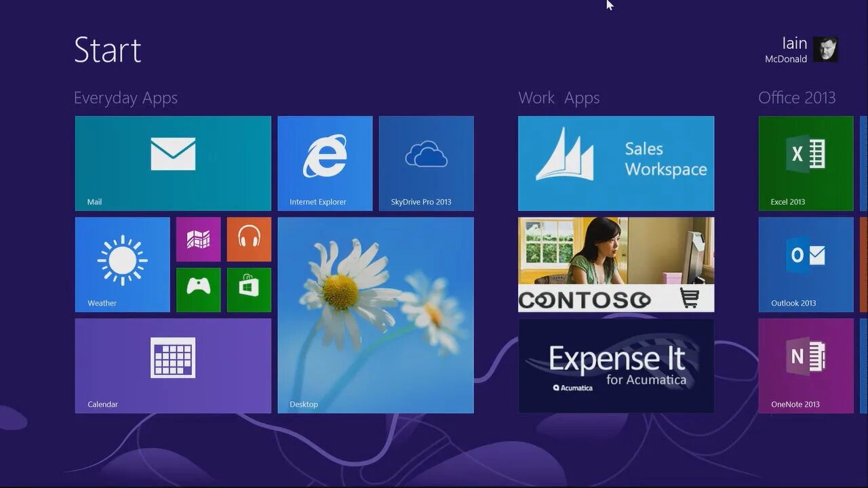This screenshot has width=868, height=488.
Task: Open the green Xbox Games tile
Action: (199, 290)
